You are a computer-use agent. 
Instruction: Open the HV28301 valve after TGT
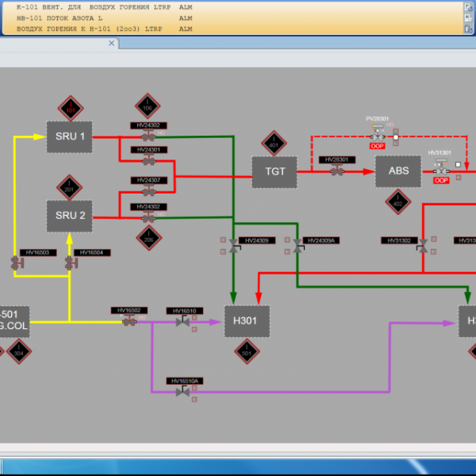point(337,171)
